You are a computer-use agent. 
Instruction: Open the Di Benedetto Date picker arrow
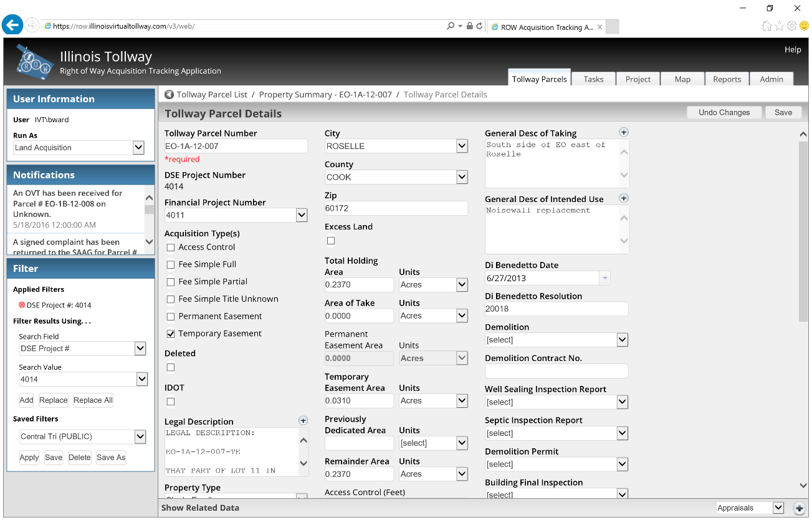point(604,278)
